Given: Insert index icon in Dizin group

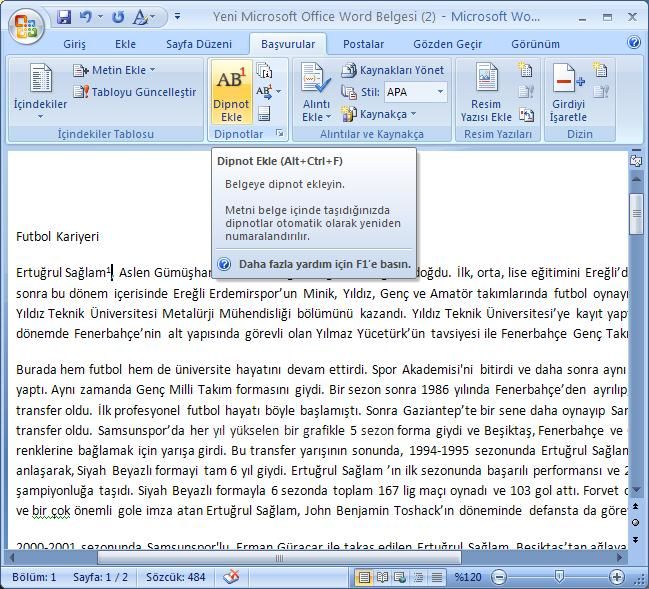Looking at the screenshot, I should (x=601, y=70).
